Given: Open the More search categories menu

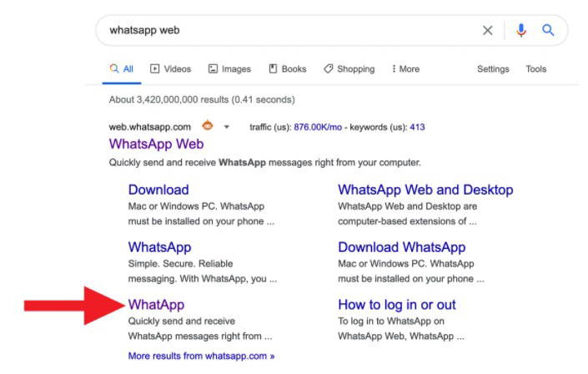Looking at the screenshot, I should (405, 69).
